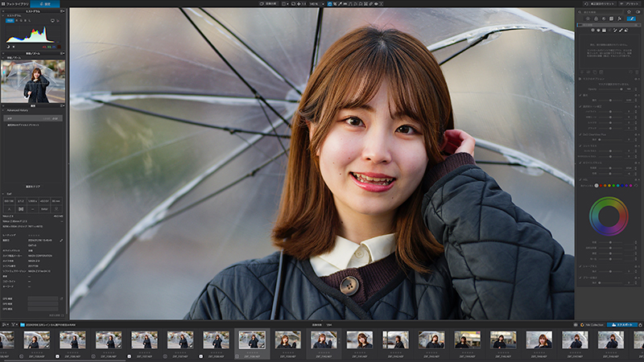The width and height of the screenshot is (644, 362).
Task: Open the Color palette droplet icon
Action: (x=596, y=19)
